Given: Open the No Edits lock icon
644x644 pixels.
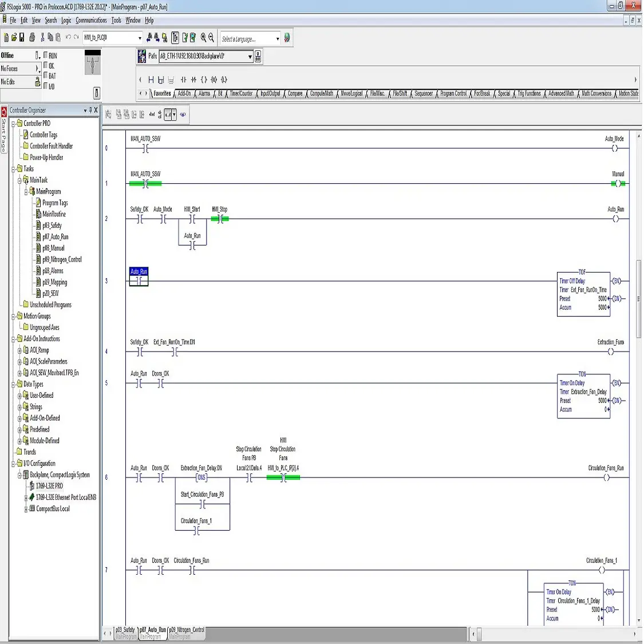Looking at the screenshot, I should (37, 81).
